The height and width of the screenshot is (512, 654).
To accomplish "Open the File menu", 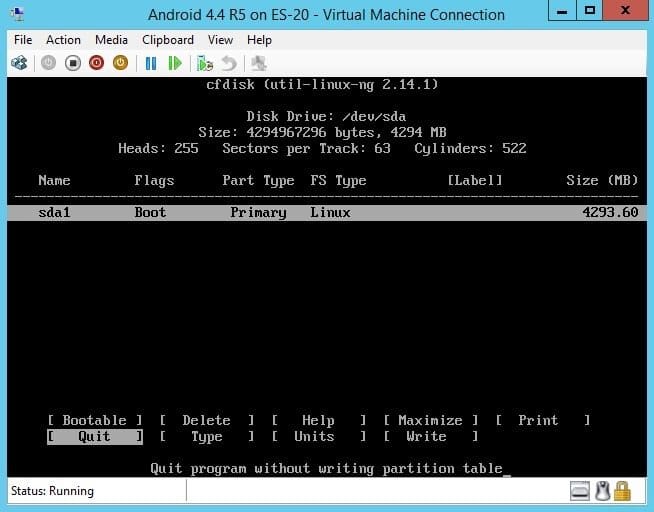I will click(x=23, y=40).
